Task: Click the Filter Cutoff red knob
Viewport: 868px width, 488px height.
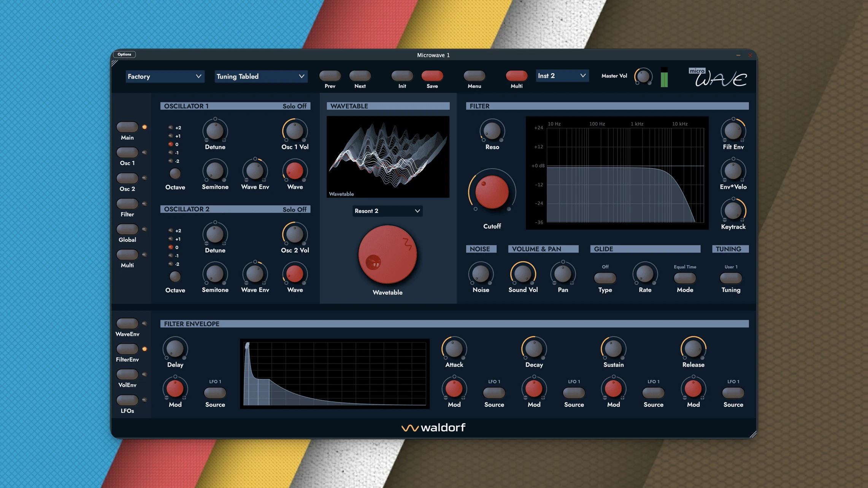Action: [x=492, y=192]
